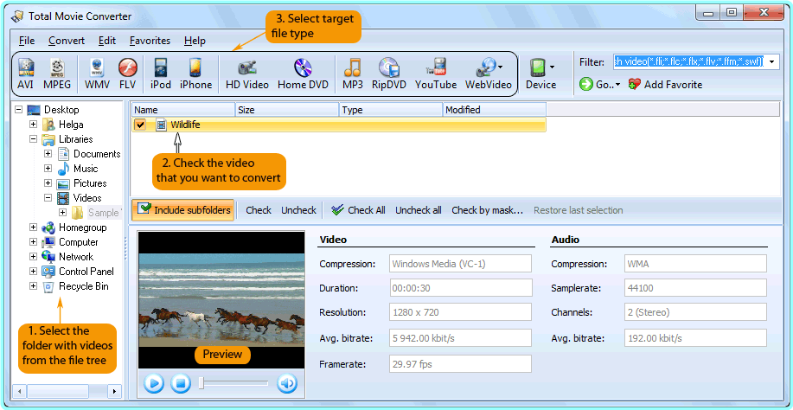Click the Framerate field 29.97 fps
793x410 pixels.
(x=460, y=364)
